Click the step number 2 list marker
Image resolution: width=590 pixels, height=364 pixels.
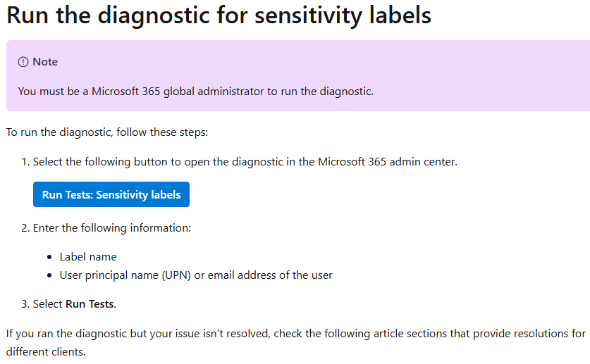[x=25, y=228]
